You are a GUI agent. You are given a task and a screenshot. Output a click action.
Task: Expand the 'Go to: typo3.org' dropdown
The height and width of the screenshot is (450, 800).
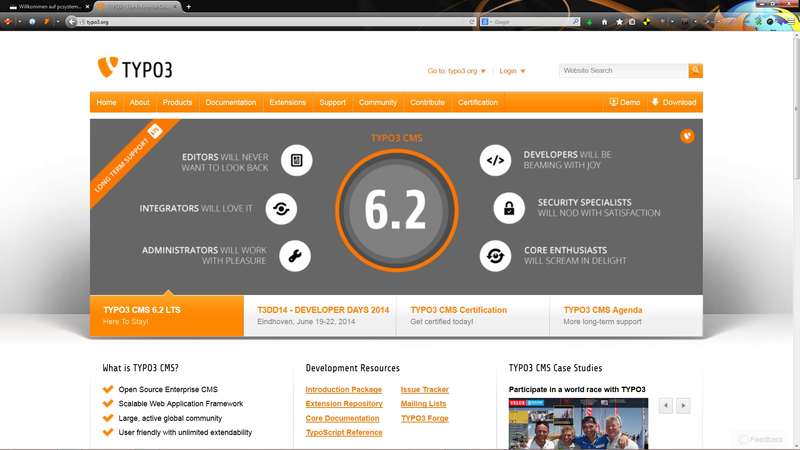pyautogui.click(x=456, y=71)
